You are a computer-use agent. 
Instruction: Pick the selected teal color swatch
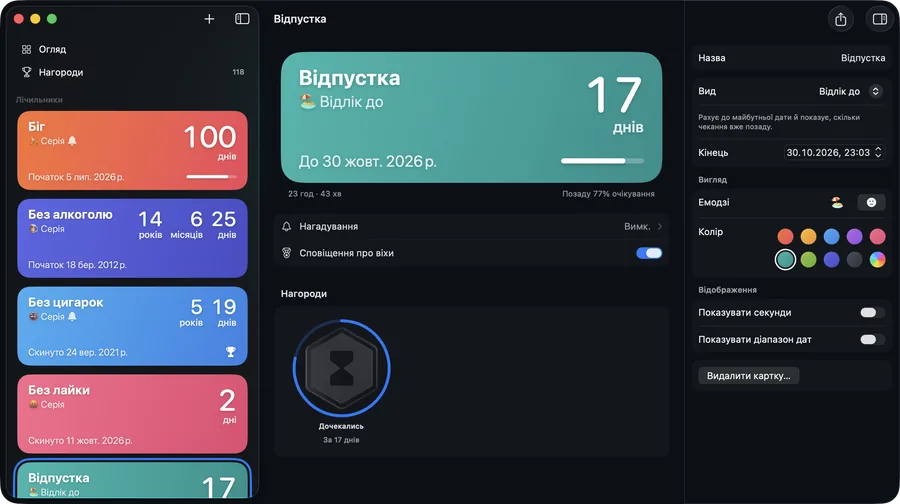785,259
